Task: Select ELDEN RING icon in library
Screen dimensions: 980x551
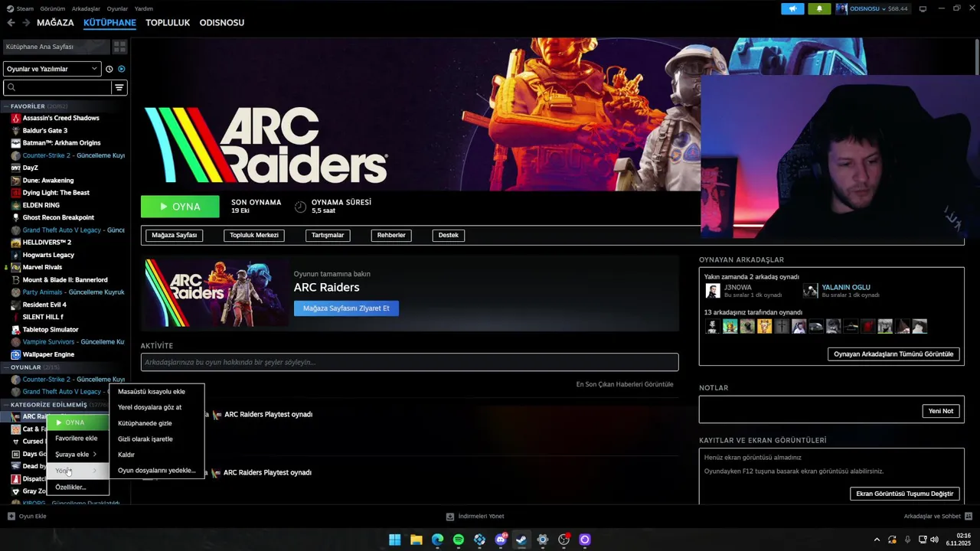Action: [15, 205]
